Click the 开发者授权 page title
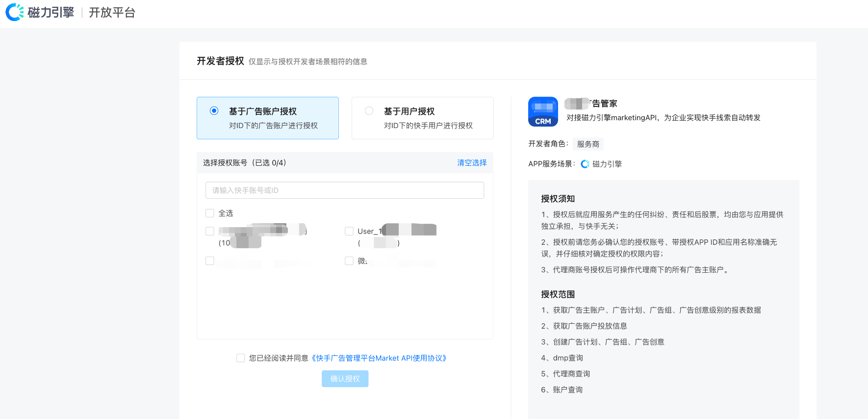The width and height of the screenshot is (868, 419). click(220, 61)
